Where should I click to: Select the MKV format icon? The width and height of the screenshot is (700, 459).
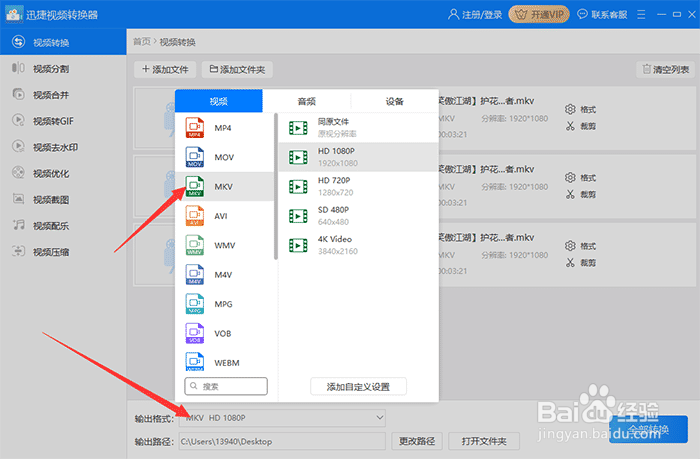tap(195, 187)
